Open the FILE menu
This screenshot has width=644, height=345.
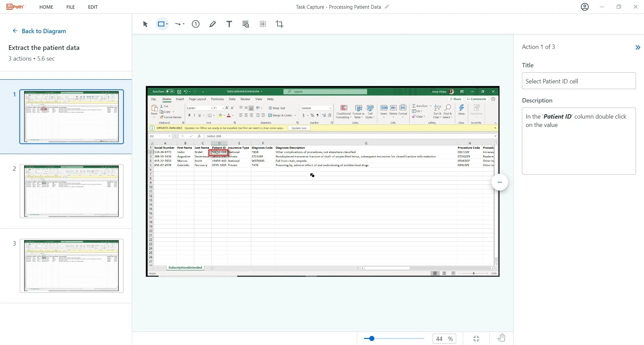coord(70,7)
